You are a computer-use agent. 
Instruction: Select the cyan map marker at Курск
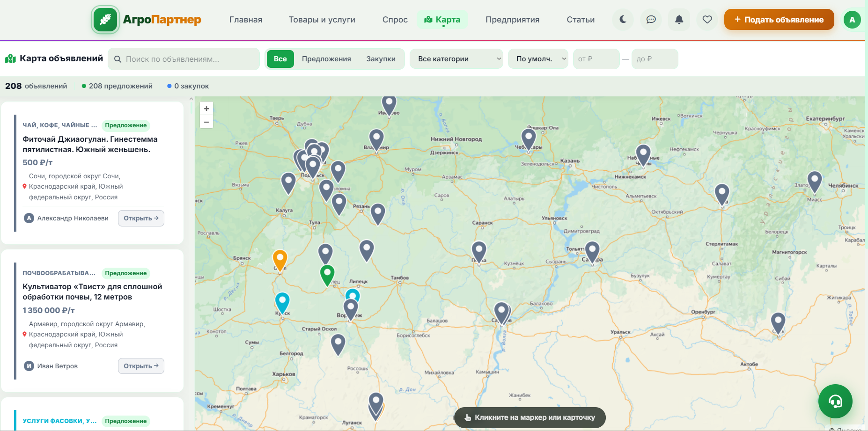[x=282, y=302]
